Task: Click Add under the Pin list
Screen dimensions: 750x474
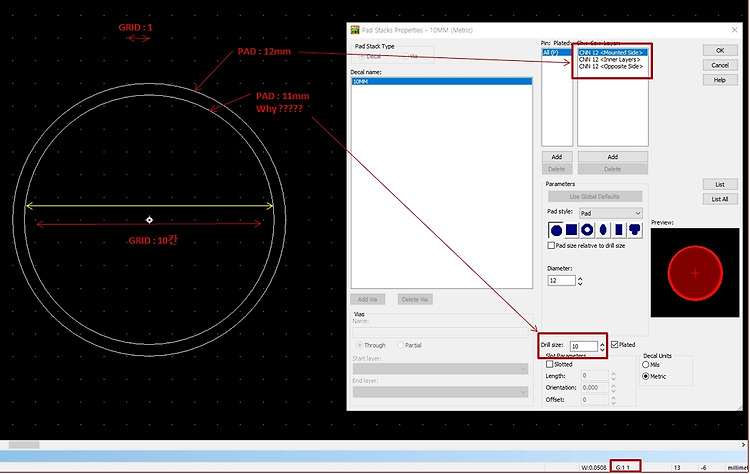Action: click(557, 157)
